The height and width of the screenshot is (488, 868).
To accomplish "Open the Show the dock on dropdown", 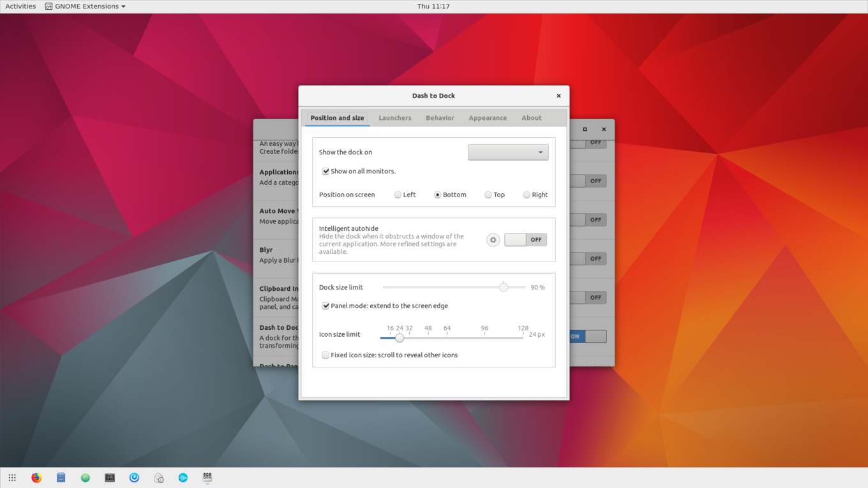I will click(x=508, y=152).
